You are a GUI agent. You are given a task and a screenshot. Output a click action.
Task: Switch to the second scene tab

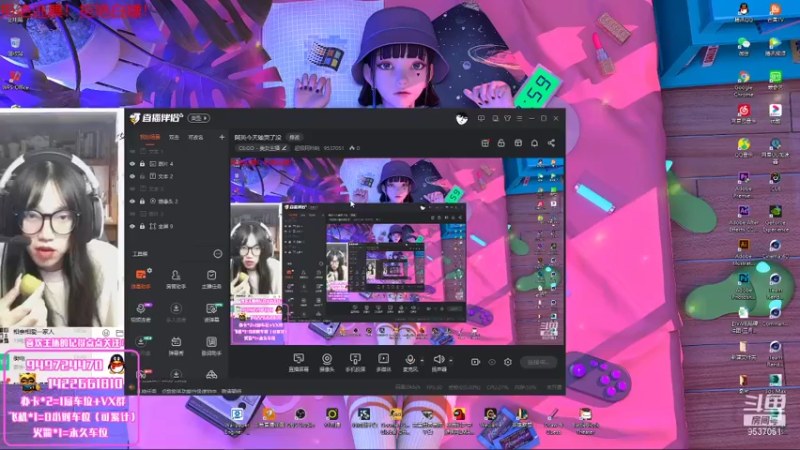tap(174, 137)
